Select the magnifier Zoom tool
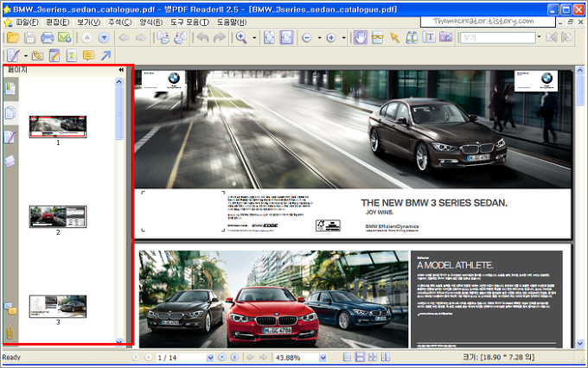 [241, 37]
